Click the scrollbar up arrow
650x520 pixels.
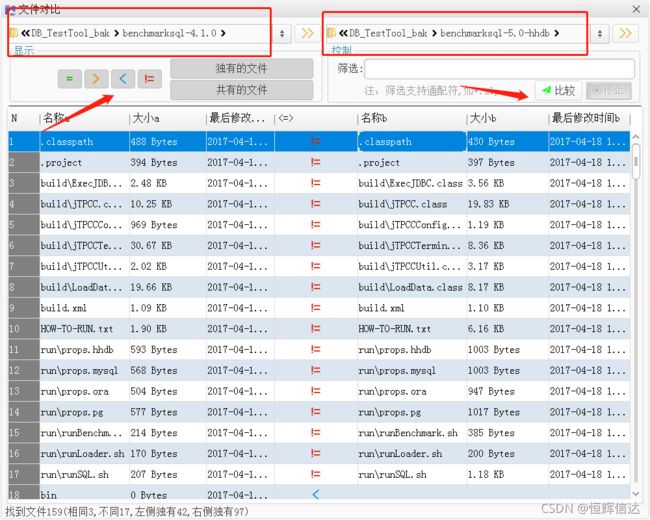(x=636, y=137)
